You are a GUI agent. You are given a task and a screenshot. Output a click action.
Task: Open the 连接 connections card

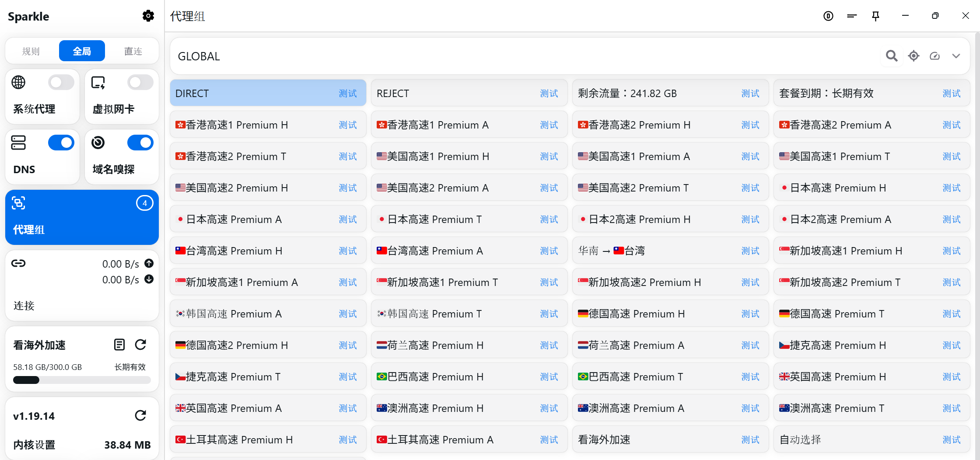pos(82,284)
